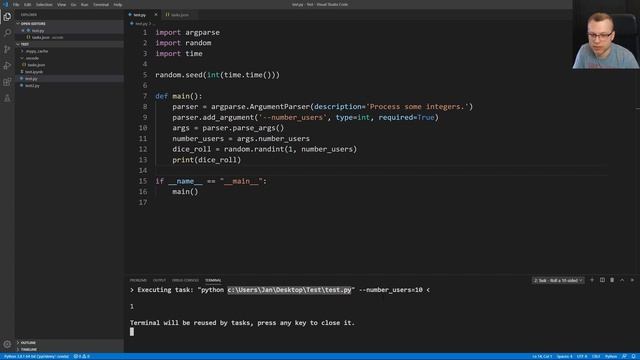Click line number 7 in gutter

(x=144, y=96)
